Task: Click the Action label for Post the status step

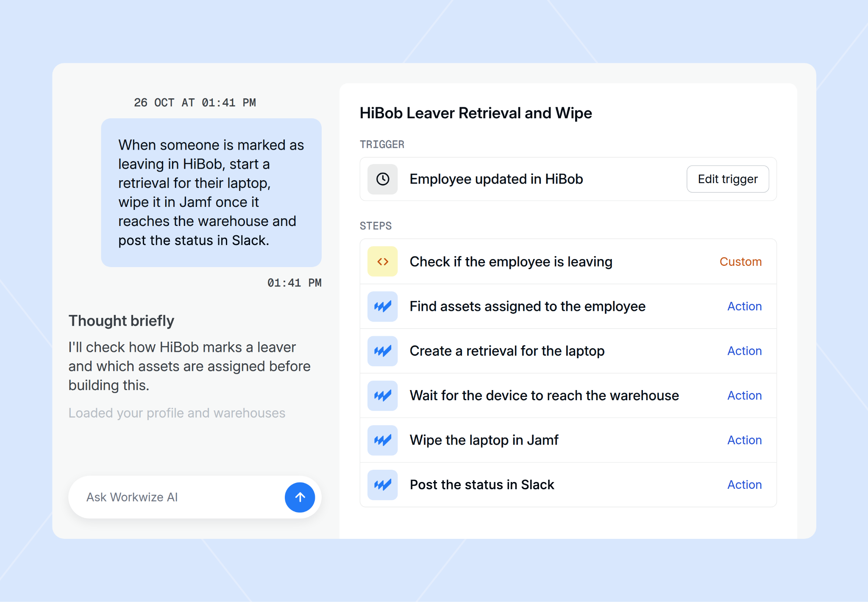Action: coord(745,485)
